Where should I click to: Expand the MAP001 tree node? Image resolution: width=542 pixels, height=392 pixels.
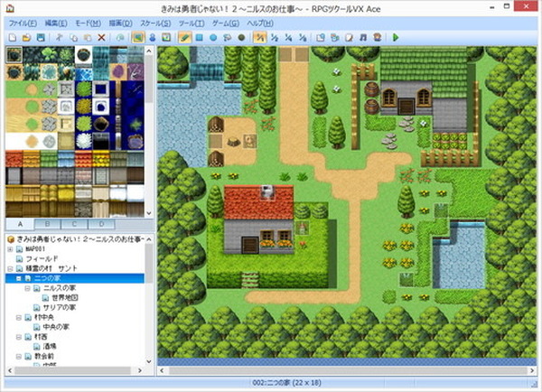point(10,249)
